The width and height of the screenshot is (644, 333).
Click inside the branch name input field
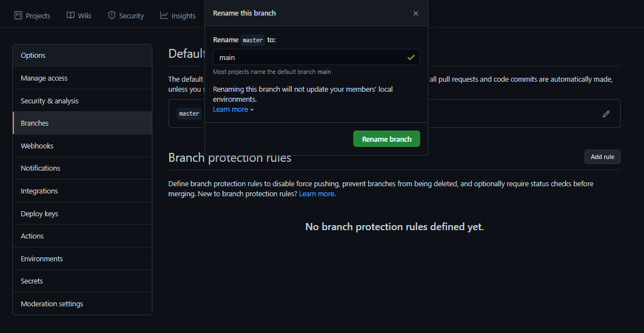(x=306, y=57)
